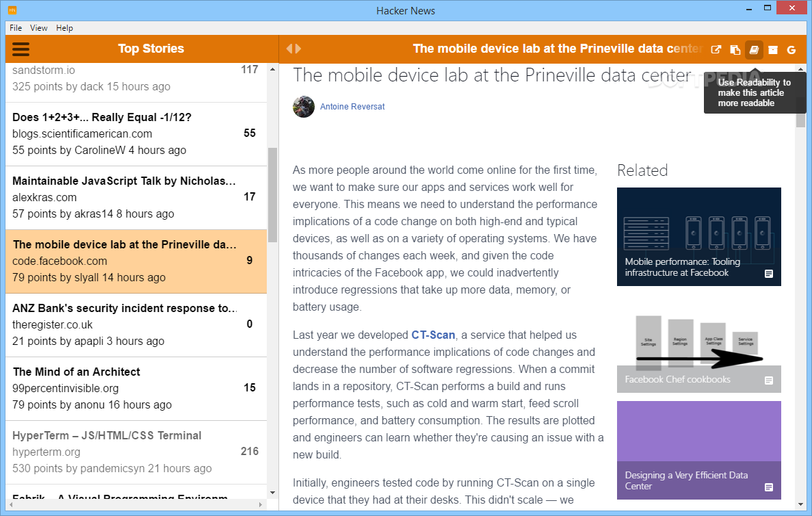Select the sandstorm.io story
The height and width of the screenshot is (516, 812).
point(136,83)
